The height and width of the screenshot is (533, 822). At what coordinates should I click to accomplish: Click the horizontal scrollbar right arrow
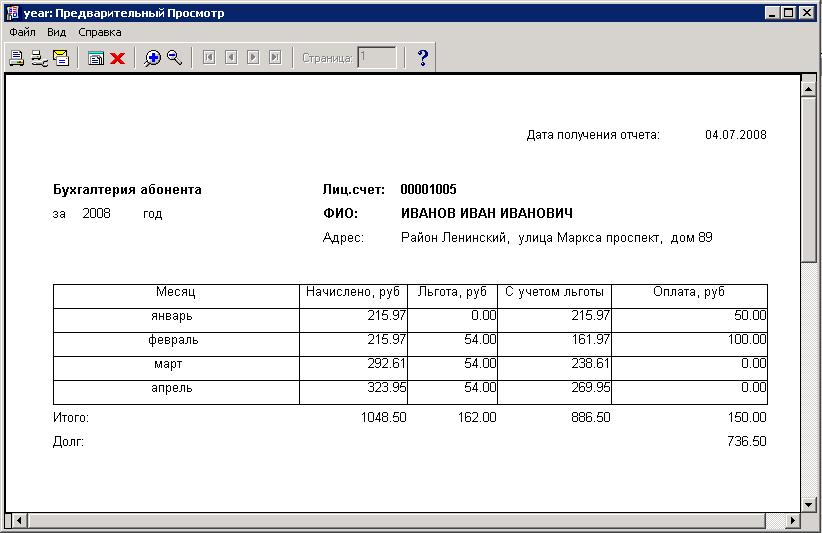793,521
